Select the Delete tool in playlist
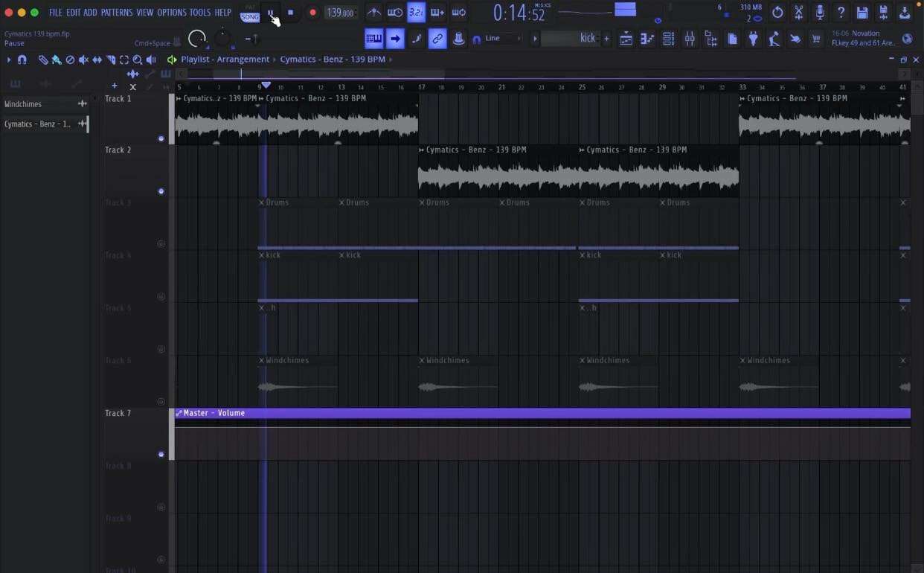Image resolution: width=924 pixels, height=573 pixels. 70,60
